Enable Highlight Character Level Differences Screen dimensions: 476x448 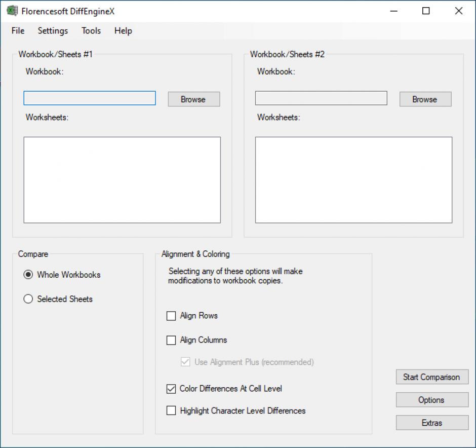tap(171, 410)
